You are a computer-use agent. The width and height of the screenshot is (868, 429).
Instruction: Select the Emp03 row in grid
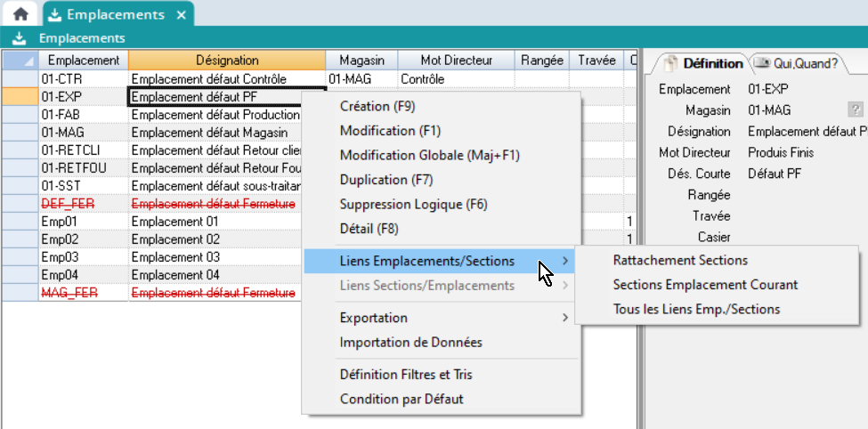(84, 257)
